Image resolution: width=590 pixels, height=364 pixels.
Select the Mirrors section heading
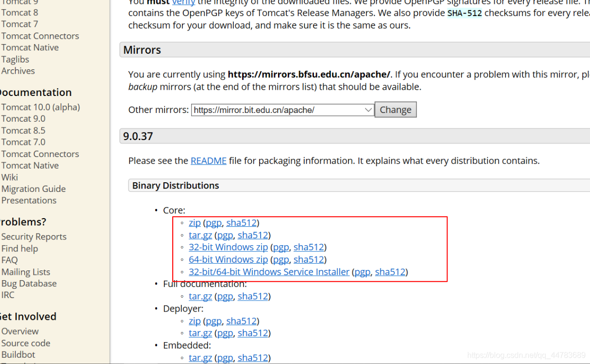pyautogui.click(x=142, y=50)
